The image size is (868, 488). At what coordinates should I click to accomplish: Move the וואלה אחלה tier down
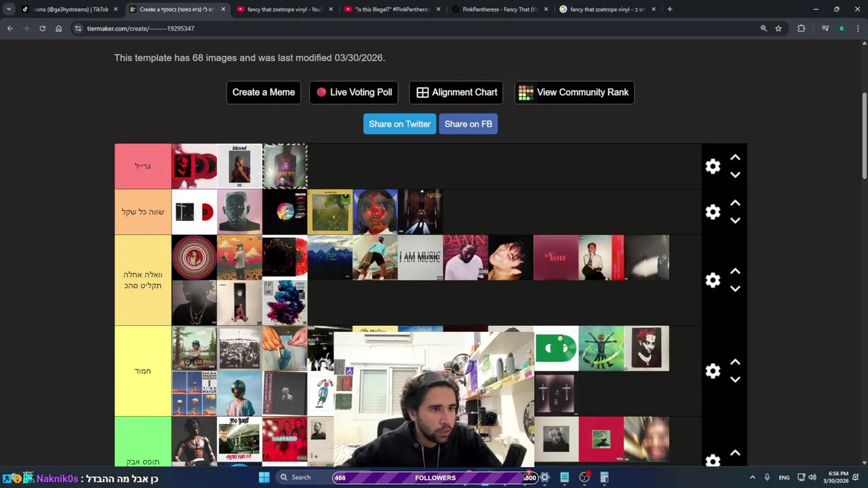coord(735,289)
